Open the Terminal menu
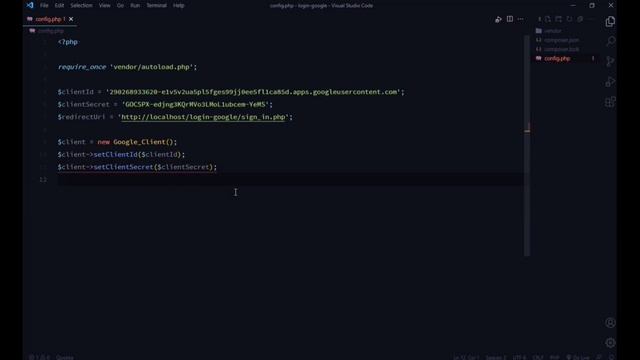The width and height of the screenshot is (640, 360). pyautogui.click(x=157, y=6)
